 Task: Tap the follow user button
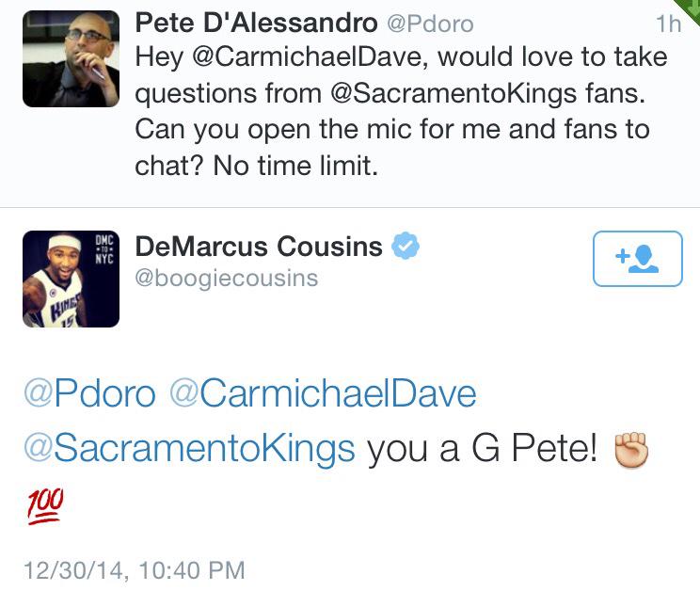638,259
